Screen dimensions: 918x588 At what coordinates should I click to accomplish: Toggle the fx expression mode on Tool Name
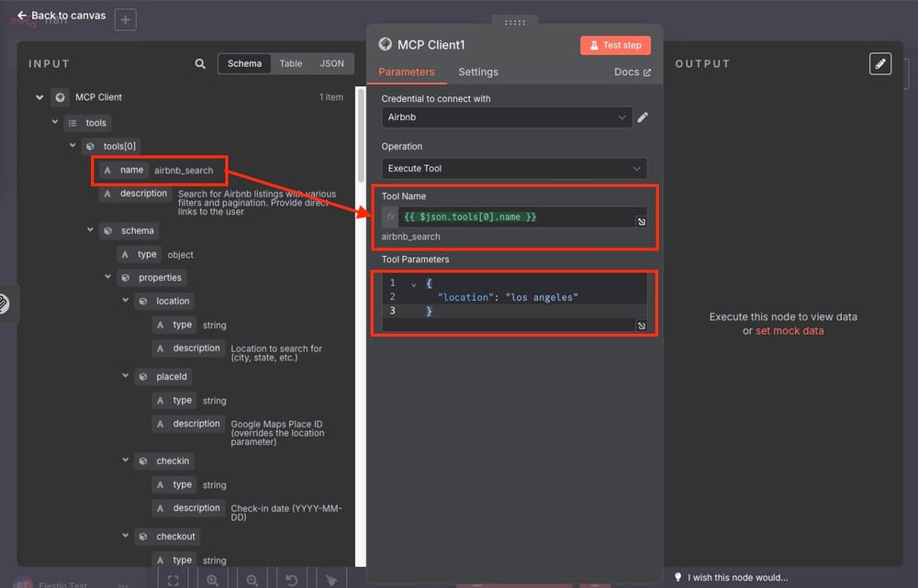coord(389,217)
